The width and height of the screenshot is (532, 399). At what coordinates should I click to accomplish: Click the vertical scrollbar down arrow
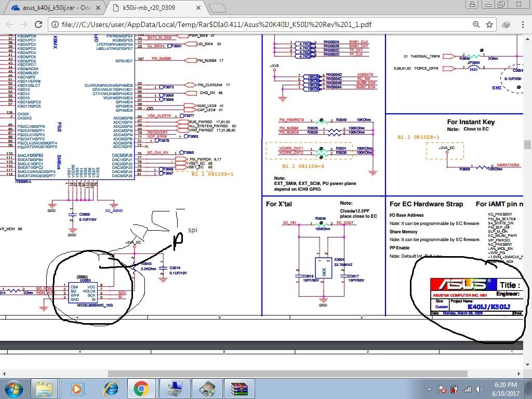click(528, 365)
